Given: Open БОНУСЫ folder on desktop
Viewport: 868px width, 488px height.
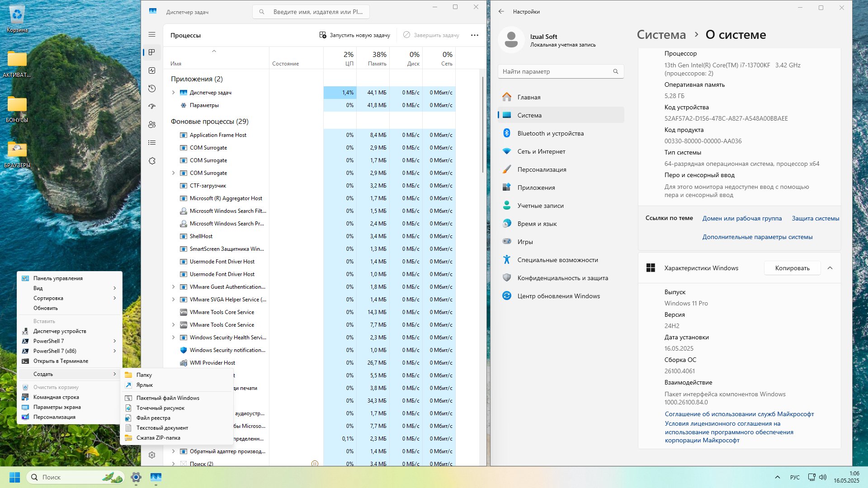Looking at the screenshot, I should pyautogui.click(x=17, y=109).
